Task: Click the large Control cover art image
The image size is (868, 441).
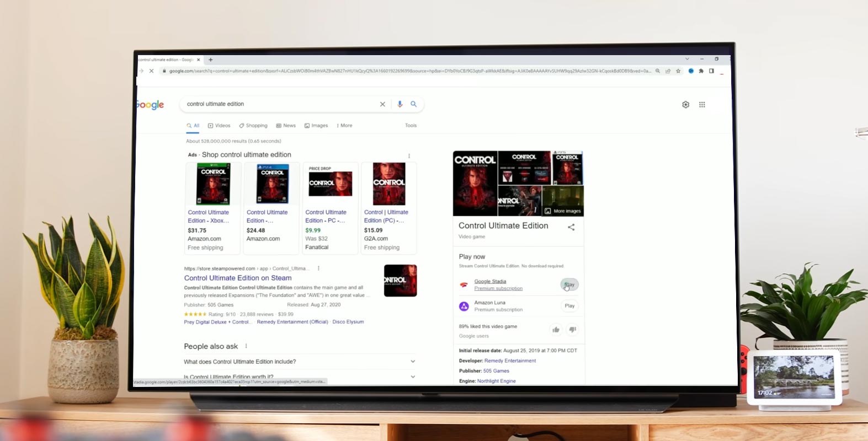Action: tap(475, 184)
